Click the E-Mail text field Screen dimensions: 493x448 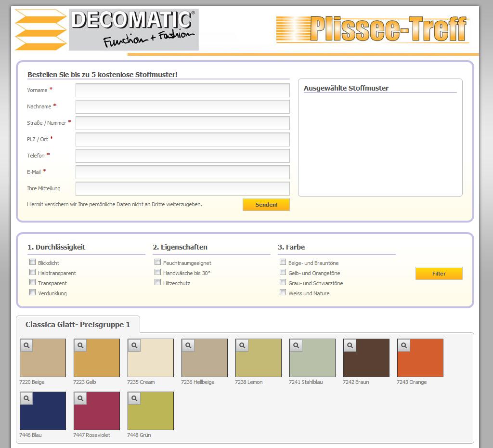click(x=182, y=172)
